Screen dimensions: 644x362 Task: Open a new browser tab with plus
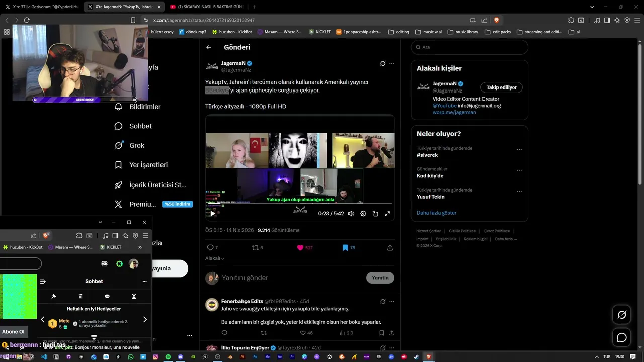pyautogui.click(x=254, y=7)
